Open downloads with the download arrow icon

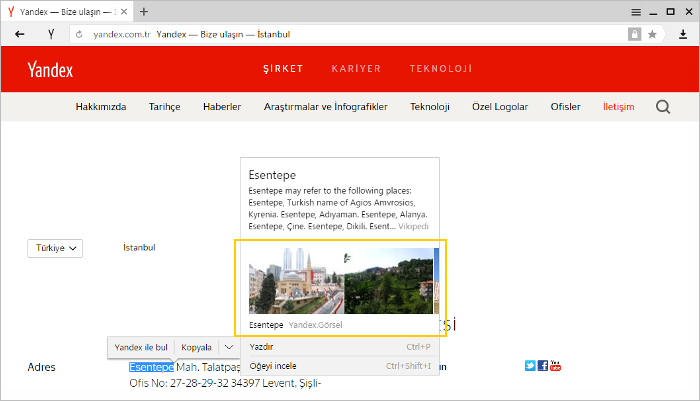click(x=683, y=34)
